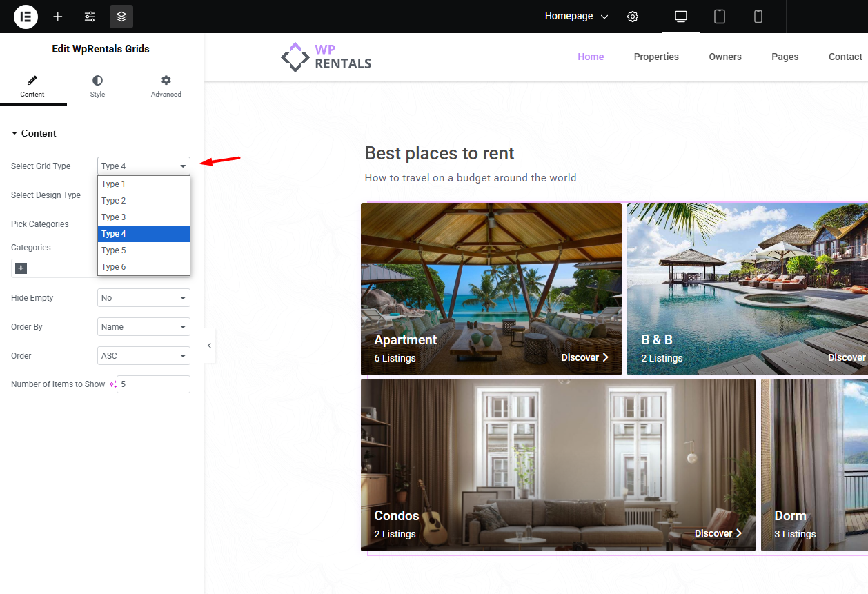Add a category with plus button
This screenshot has width=868, height=594.
coord(21,268)
